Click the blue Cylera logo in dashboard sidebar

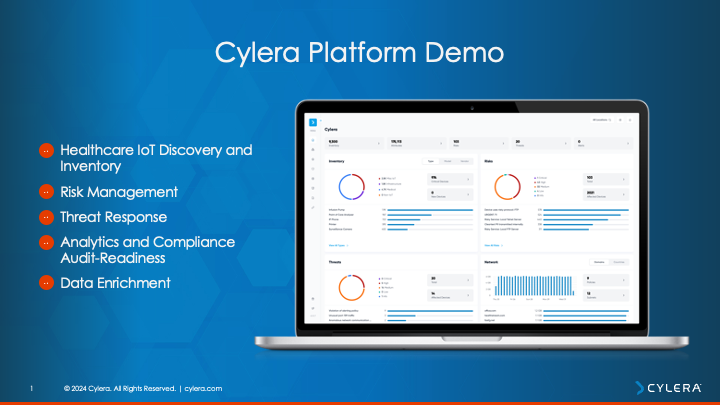[x=313, y=122]
